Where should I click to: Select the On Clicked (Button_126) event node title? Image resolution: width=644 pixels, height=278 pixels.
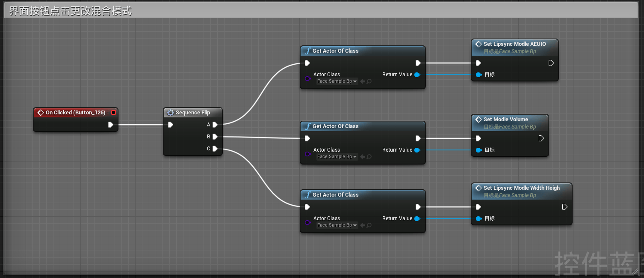point(76,113)
